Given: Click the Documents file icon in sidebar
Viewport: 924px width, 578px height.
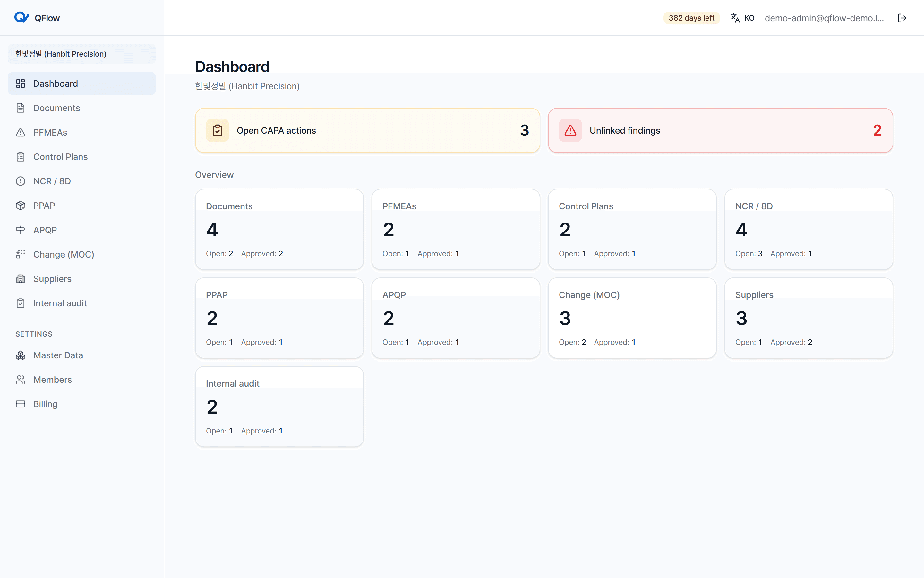Looking at the screenshot, I should coord(21,108).
